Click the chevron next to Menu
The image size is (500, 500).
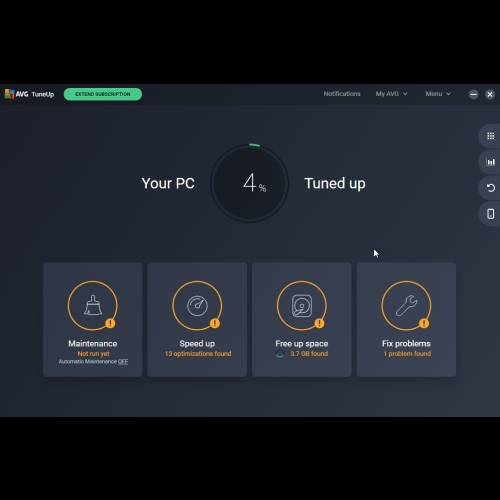tap(448, 94)
